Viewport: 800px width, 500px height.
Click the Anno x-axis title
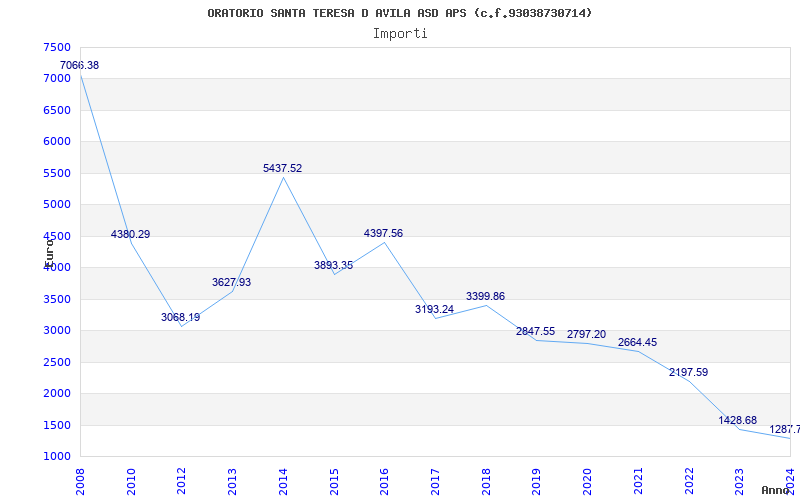pos(775,490)
